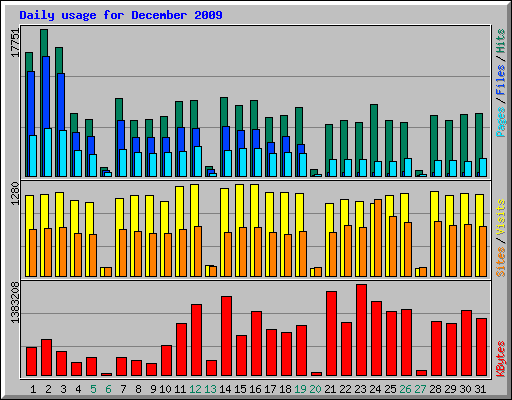Click the green weekend day label 6
Viewport: 512px width, 400px height.
pyautogui.click(x=108, y=389)
